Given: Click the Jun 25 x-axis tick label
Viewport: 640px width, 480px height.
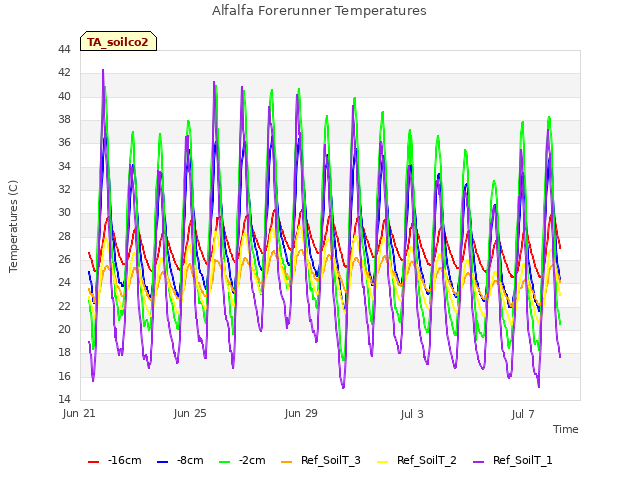Looking at the screenshot, I should point(190,413).
